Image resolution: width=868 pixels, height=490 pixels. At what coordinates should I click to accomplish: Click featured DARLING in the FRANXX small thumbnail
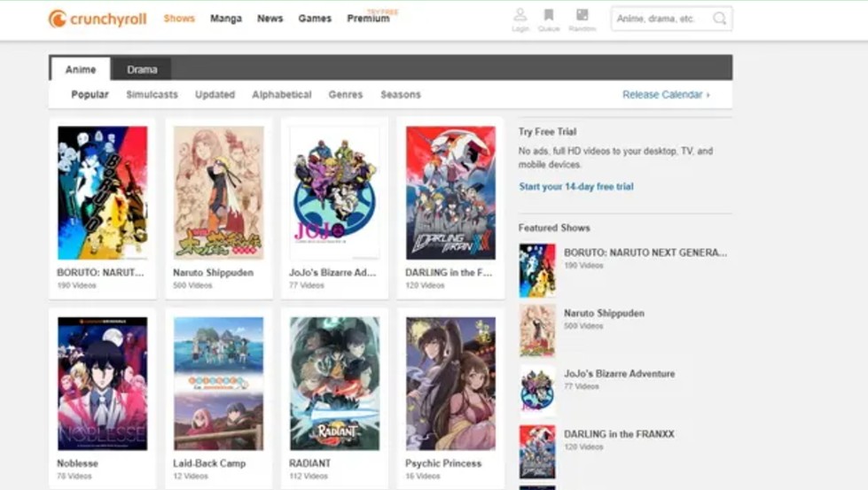[537, 452]
